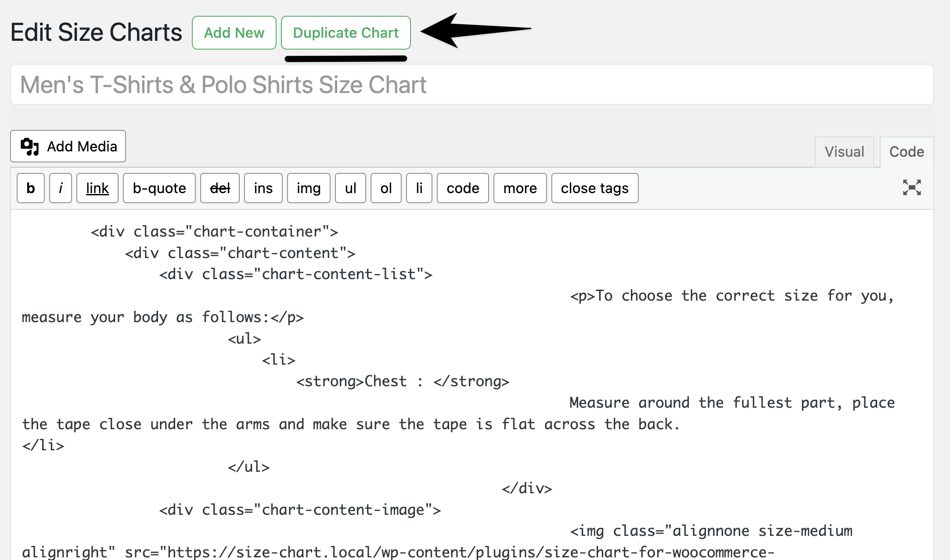Viewport: 950px width, 560px height.
Task: Click the Duplicate Chart button
Action: (x=345, y=33)
